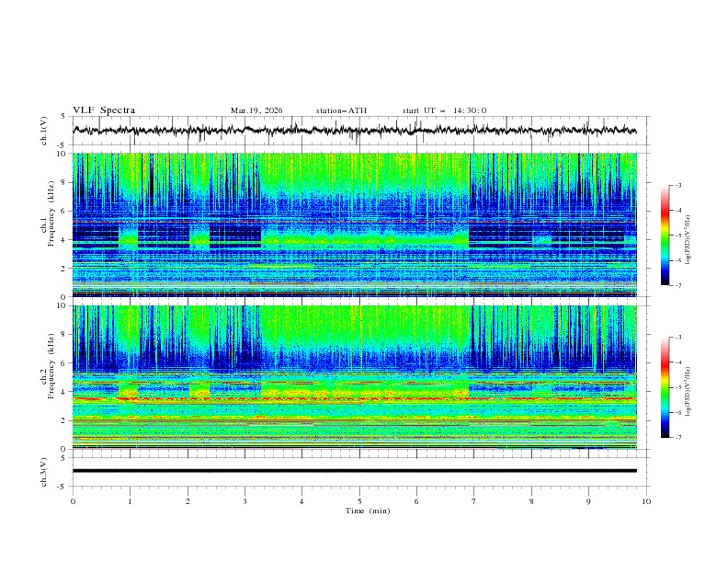Click the lower color bar label 'log(PSD)(V²/Hz)'

tap(688, 392)
